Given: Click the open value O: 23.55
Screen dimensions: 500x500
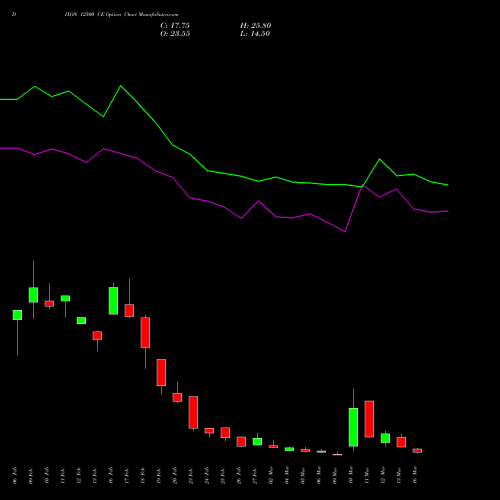Looking at the screenshot, I should coord(175,34).
